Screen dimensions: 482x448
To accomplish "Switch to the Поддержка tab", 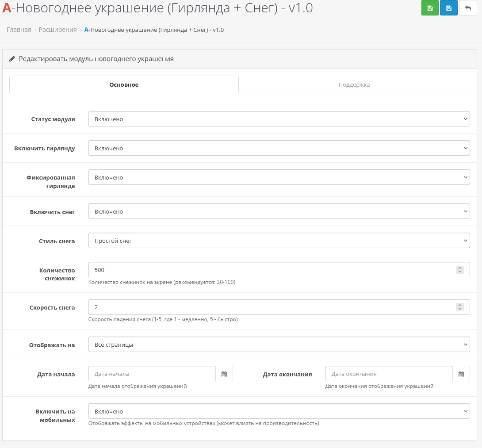I will 354,84.
